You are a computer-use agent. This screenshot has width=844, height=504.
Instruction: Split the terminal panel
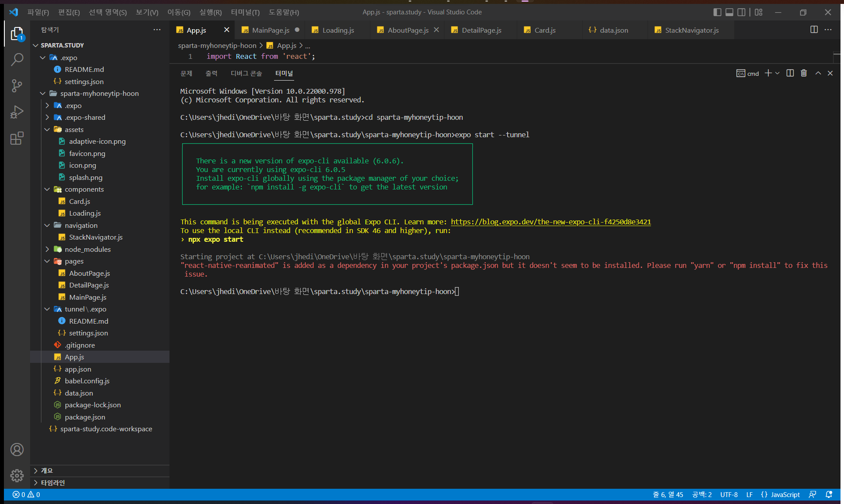pyautogui.click(x=790, y=73)
